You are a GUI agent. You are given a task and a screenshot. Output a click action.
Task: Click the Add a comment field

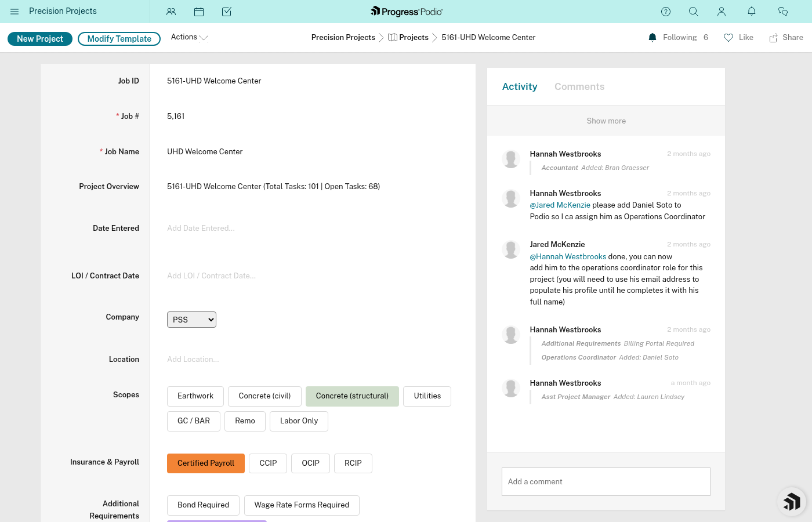click(606, 481)
